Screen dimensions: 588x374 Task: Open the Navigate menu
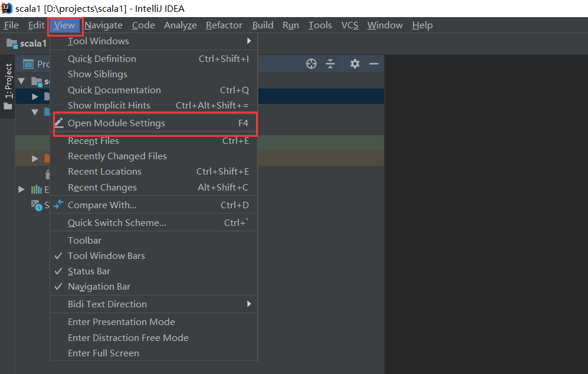coord(103,25)
